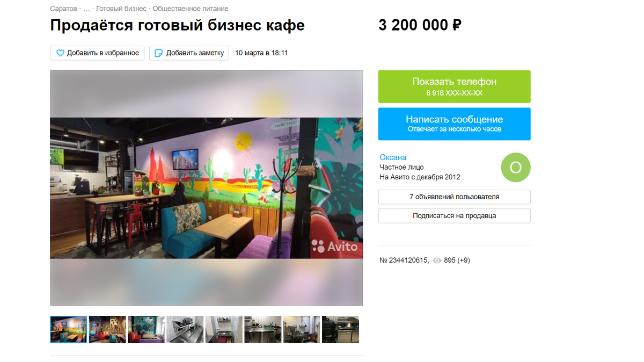This screenshot has height=362, width=644.
Task: Select the last photo thumbnail
Action: coord(340,329)
